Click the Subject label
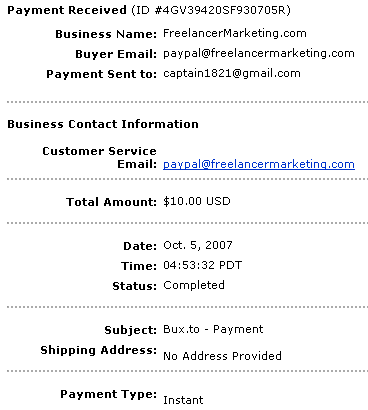Image resolution: width=368 pixels, height=410 pixels. [130, 330]
